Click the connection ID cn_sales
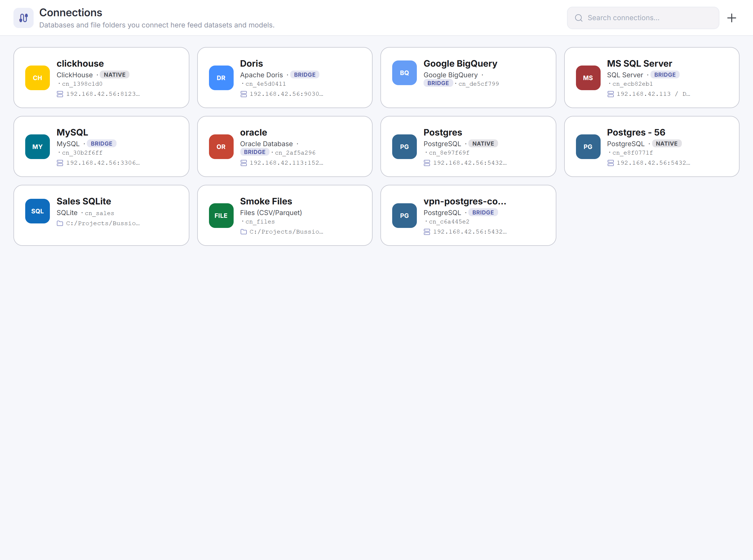Screen dimensions: 753x560 pos(99,213)
